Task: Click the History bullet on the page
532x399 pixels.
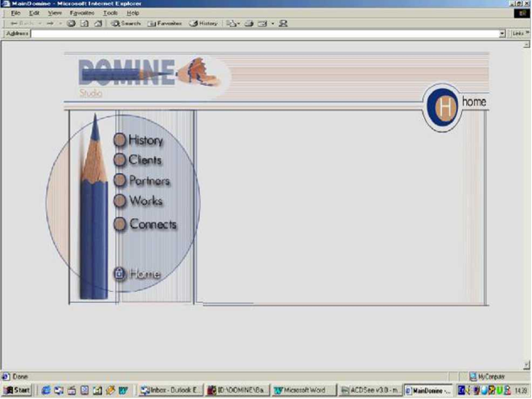Action: (x=120, y=139)
